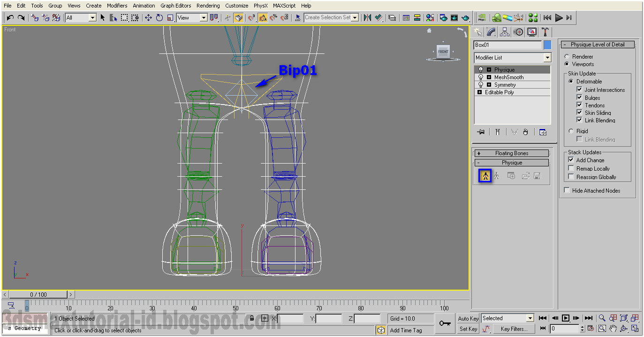
Task: Open the Animation menu
Action: [x=144, y=5]
